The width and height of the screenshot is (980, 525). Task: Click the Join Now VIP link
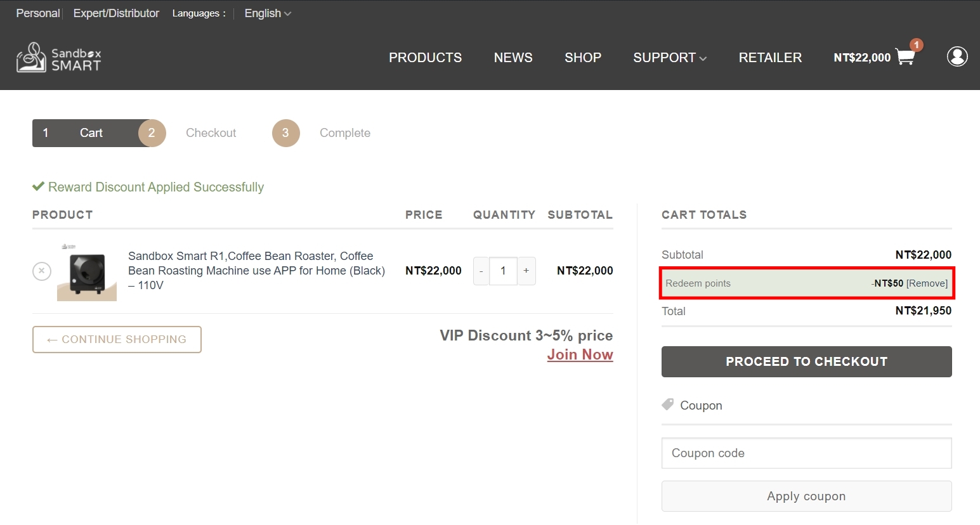click(580, 355)
